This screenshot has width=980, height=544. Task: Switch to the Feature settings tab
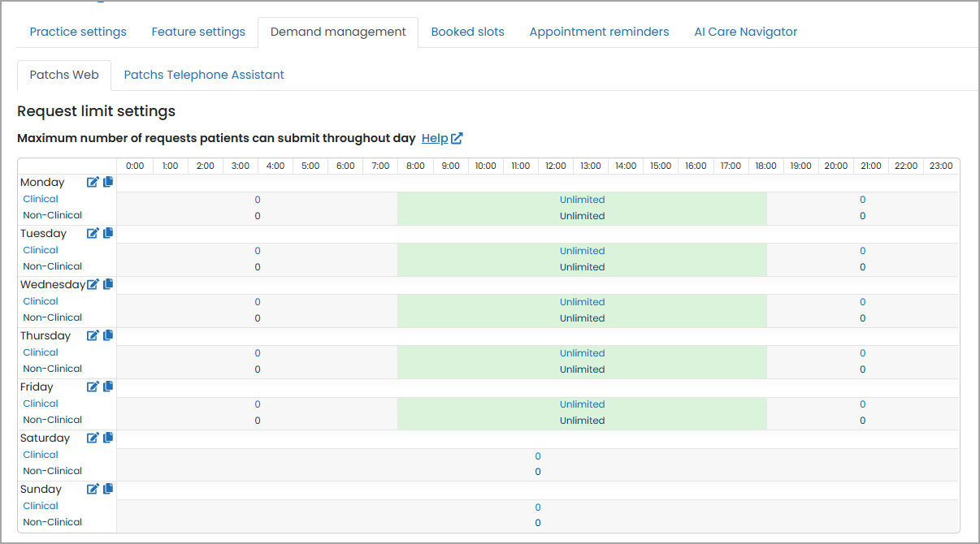click(198, 32)
